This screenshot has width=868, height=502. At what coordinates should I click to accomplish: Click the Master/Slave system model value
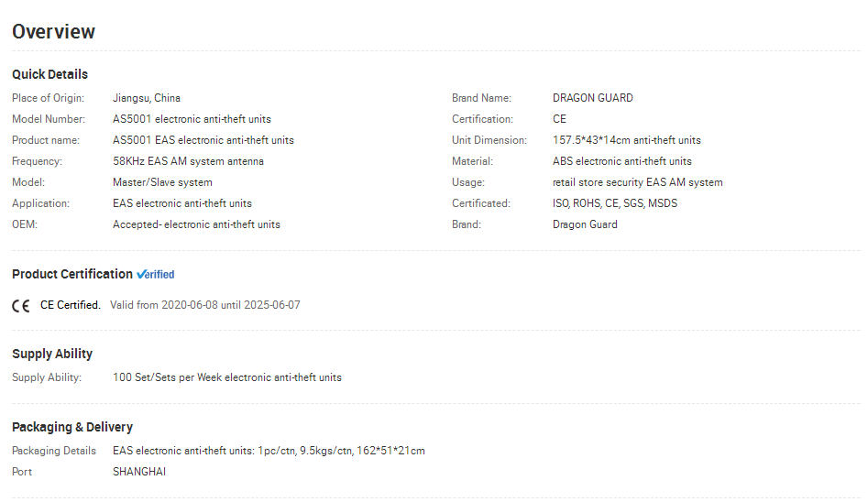(163, 182)
